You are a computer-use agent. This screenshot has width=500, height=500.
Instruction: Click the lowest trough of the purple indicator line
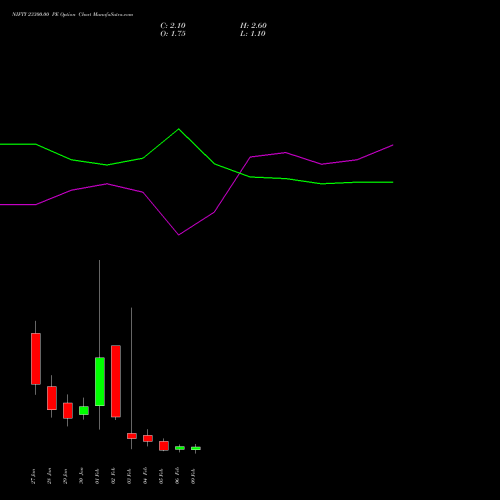click(x=179, y=235)
